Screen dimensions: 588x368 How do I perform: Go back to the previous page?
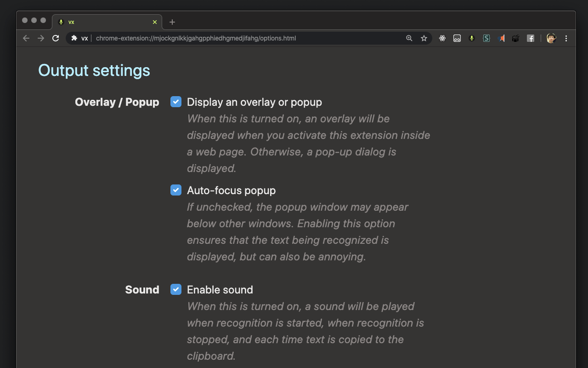pyautogui.click(x=26, y=38)
